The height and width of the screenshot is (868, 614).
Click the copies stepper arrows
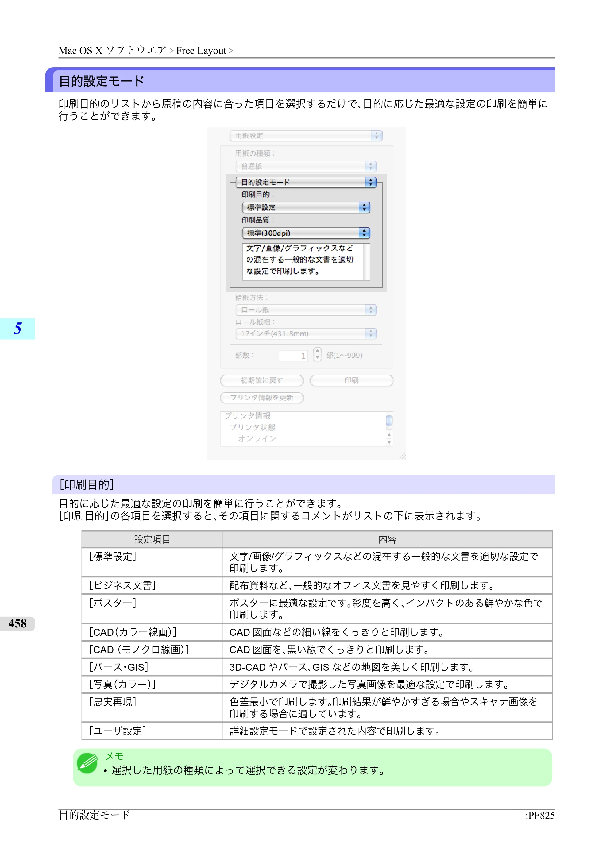tap(317, 355)
